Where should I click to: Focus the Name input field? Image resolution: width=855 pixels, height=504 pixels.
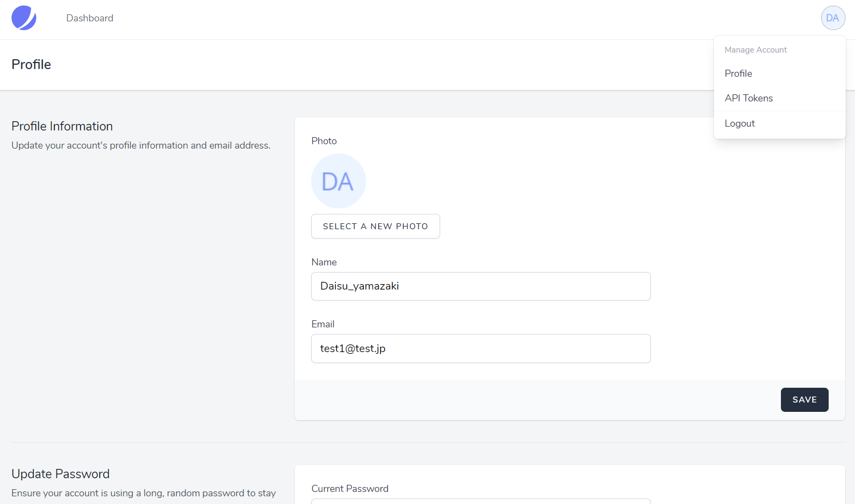tap(481, 286)
